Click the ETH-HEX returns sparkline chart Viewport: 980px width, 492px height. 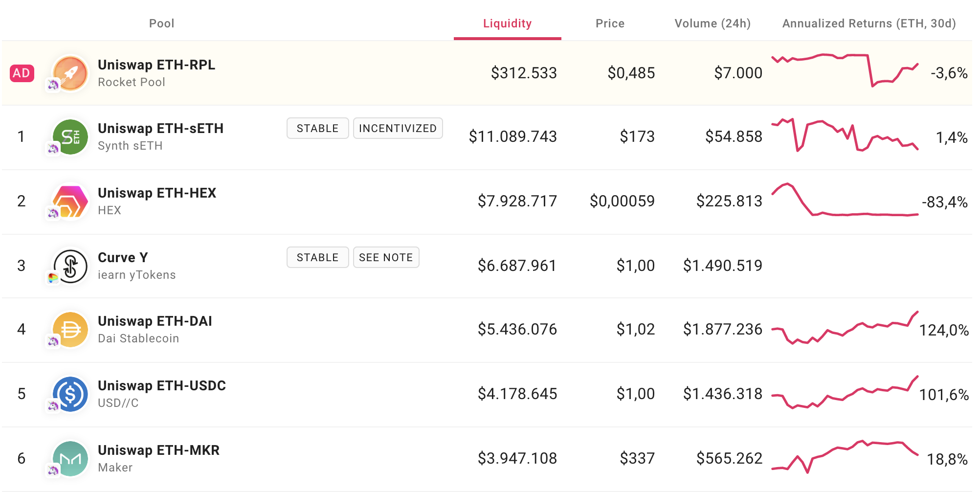click(845, 200)
